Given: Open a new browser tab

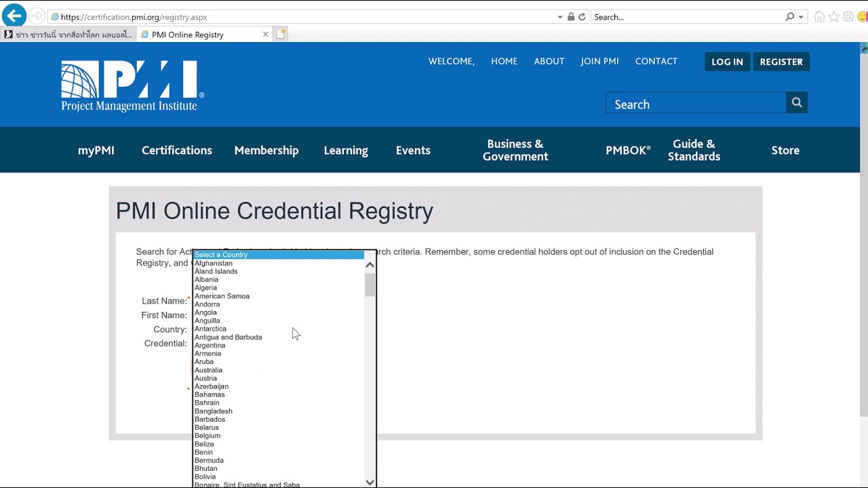Looking at the screenshot, I should [x=281, y=35].
